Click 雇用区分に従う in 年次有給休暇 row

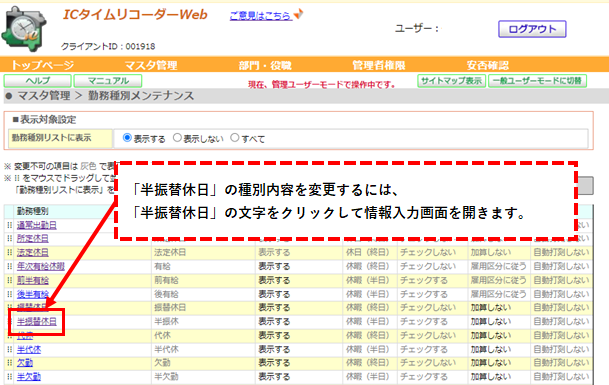(499, 266)
